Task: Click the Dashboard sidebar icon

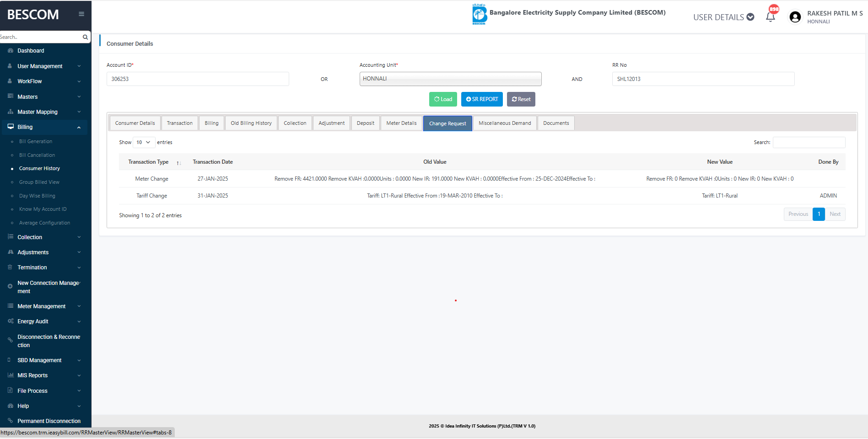Action: pos(10,51)
